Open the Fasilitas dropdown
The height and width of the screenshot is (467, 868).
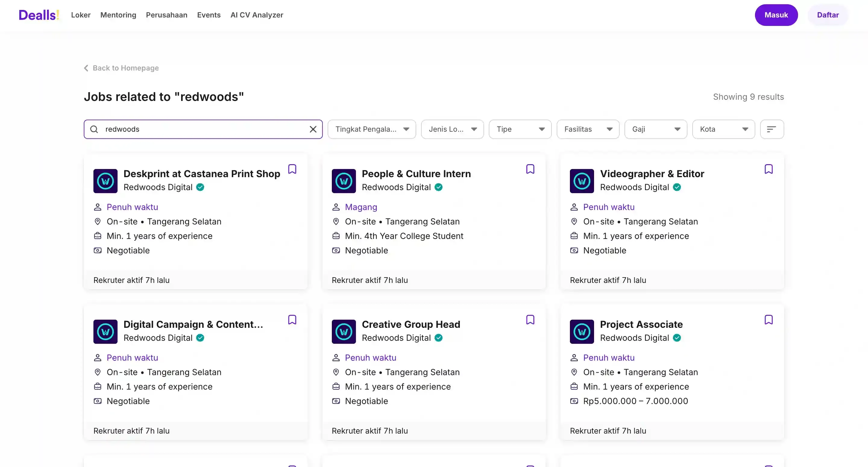(588, 129)
